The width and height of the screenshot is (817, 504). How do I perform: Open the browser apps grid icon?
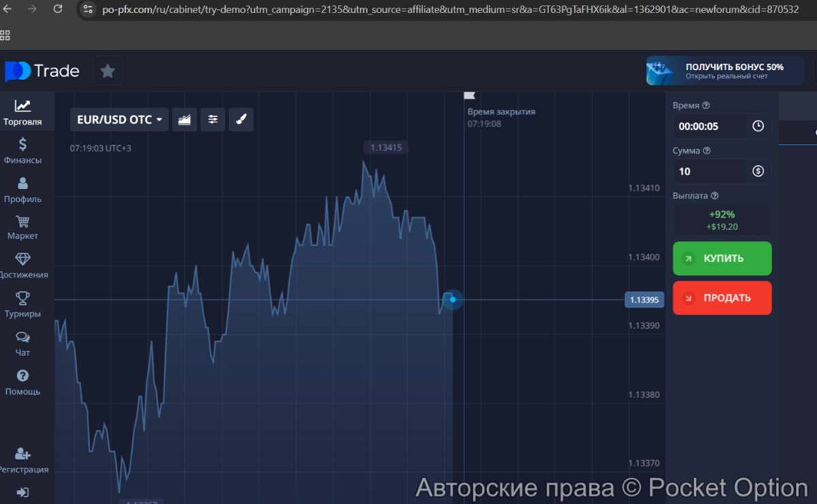(x=5, y=35)
